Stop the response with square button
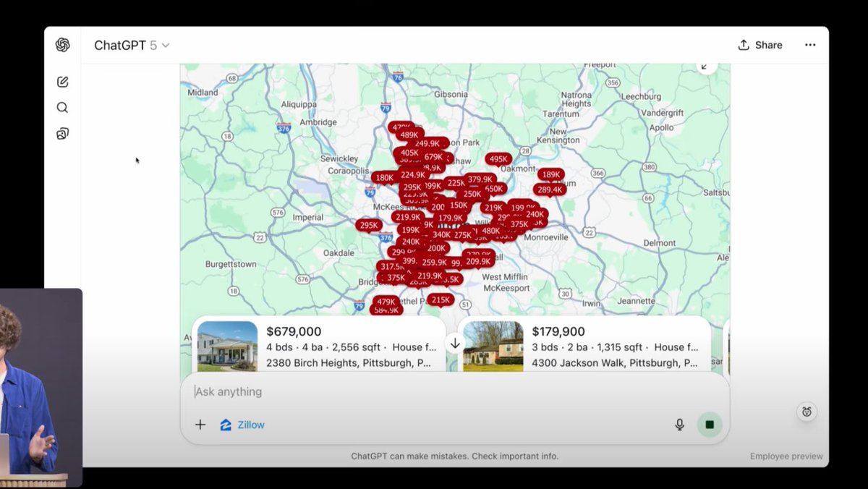868x489 pixels. 710,425
